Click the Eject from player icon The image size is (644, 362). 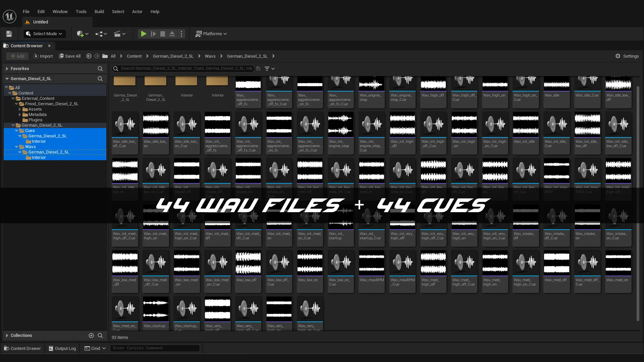tap(172, 34)
